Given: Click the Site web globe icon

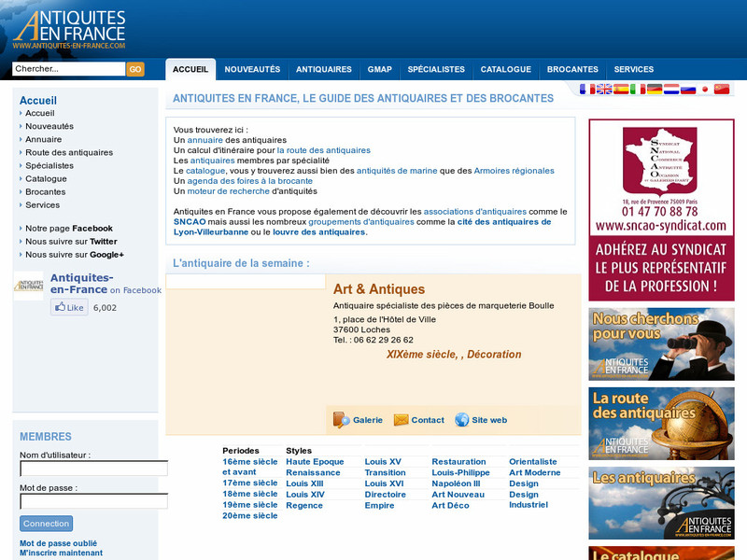Looking at the screenshot, I should [x=461, y=419].
